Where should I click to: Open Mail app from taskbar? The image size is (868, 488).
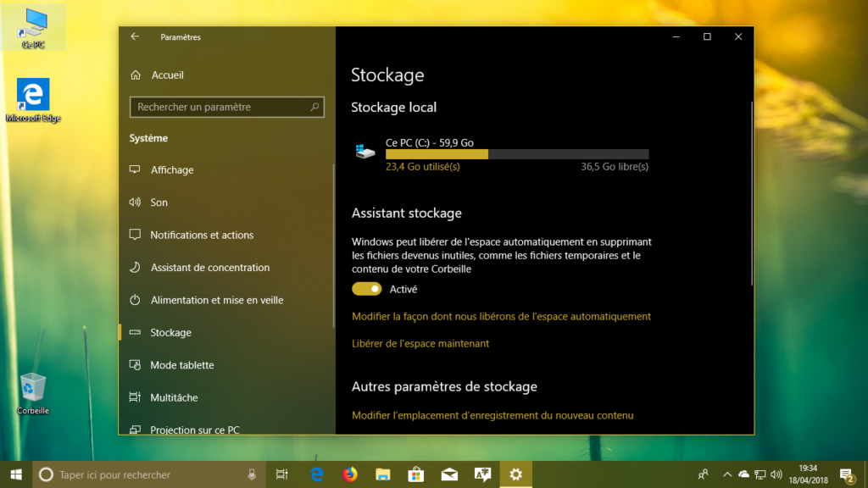(x=449, y=474)
